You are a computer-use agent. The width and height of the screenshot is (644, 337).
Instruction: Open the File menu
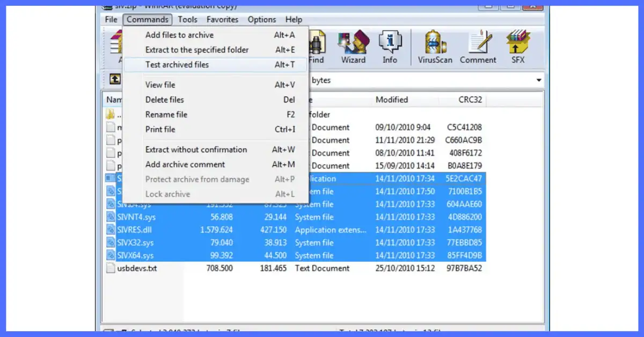[x=111, y=19]
